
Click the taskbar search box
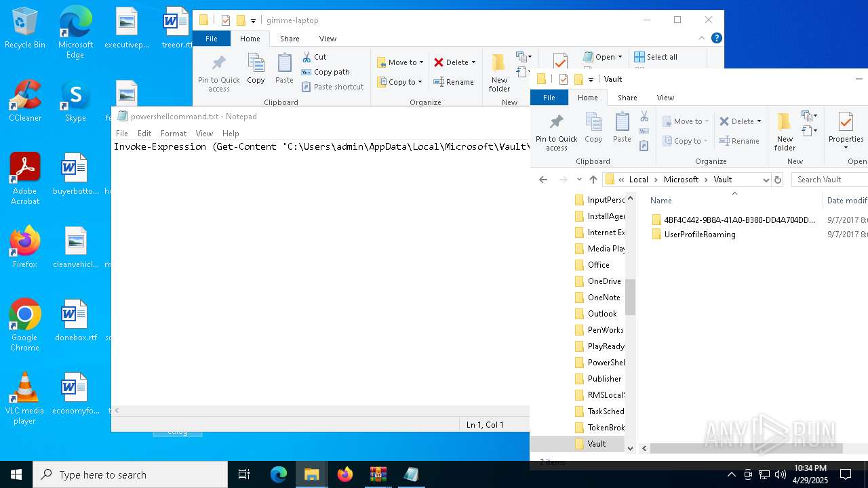pos(130,474)
